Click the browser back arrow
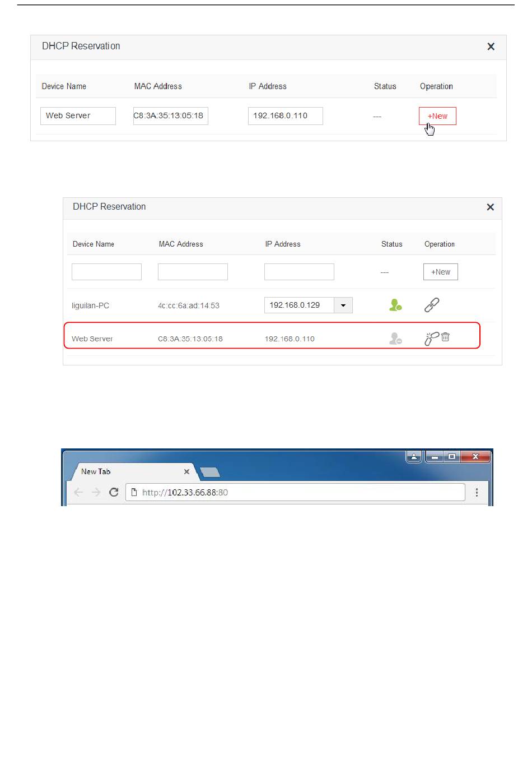This screenshot has width=532, height=783. [x=78, y=492]
